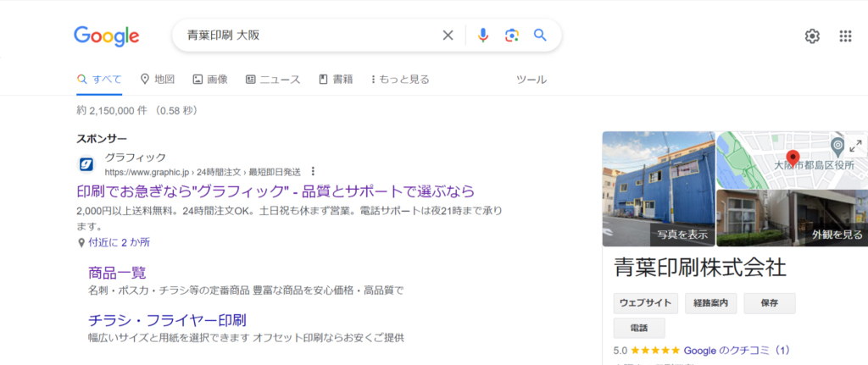Open the 商品一覧 sitelink
Screen dimensions: 868x365
[x=117, y=273]
